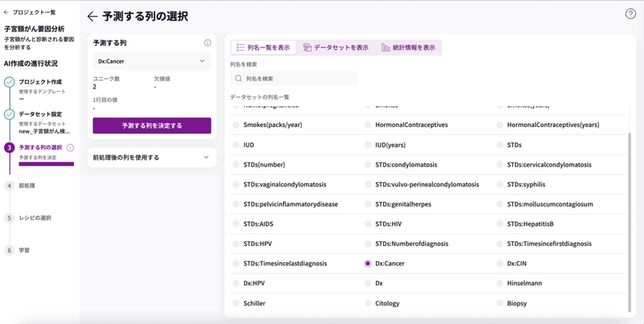644x324 pixels.
Task: Click step 5 レシピの選択 circle
Action: [x=10, y=218]
